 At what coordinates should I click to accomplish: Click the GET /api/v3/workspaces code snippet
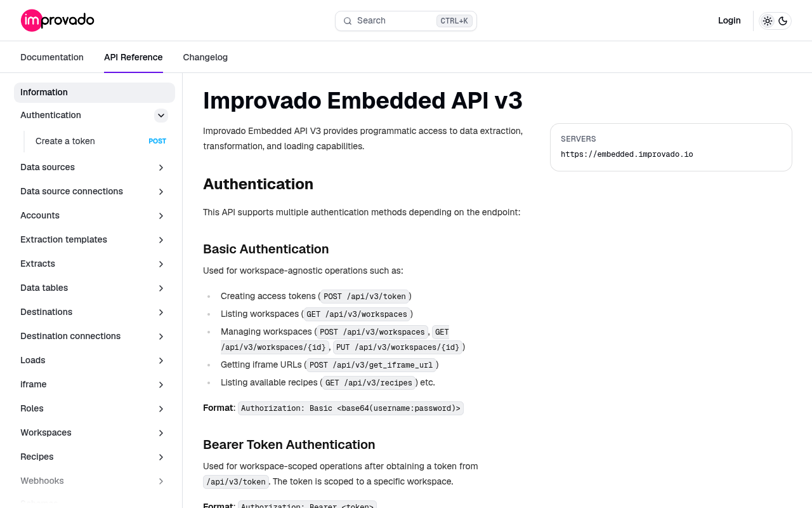tap(357, 314)
